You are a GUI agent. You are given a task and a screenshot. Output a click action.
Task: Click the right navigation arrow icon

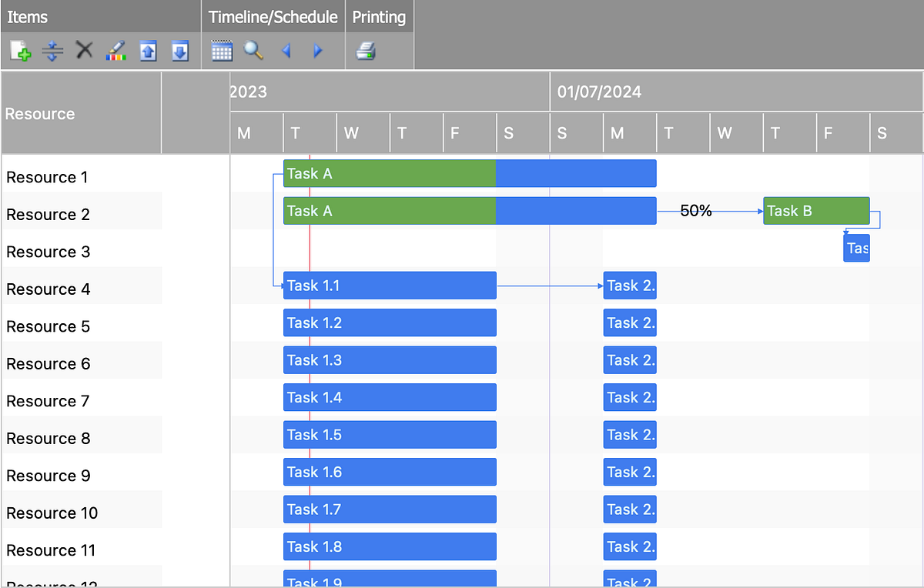pyautogui.click(x=317, y=50)
